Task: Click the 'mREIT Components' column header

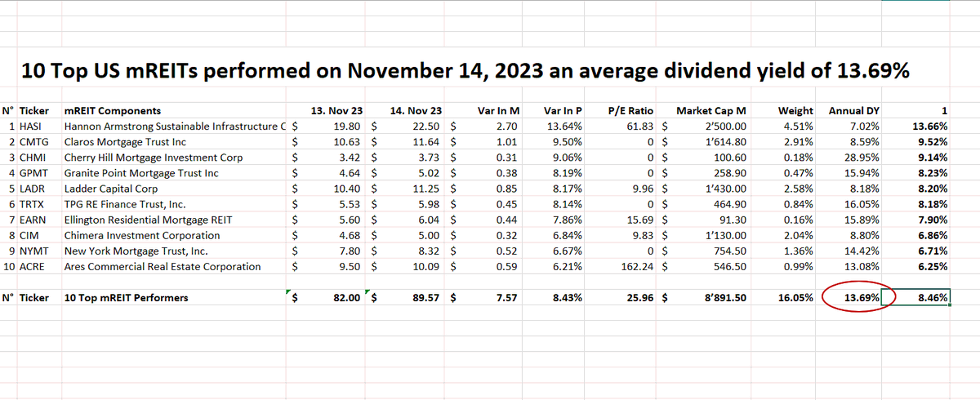Action: (x=112, y=111)
